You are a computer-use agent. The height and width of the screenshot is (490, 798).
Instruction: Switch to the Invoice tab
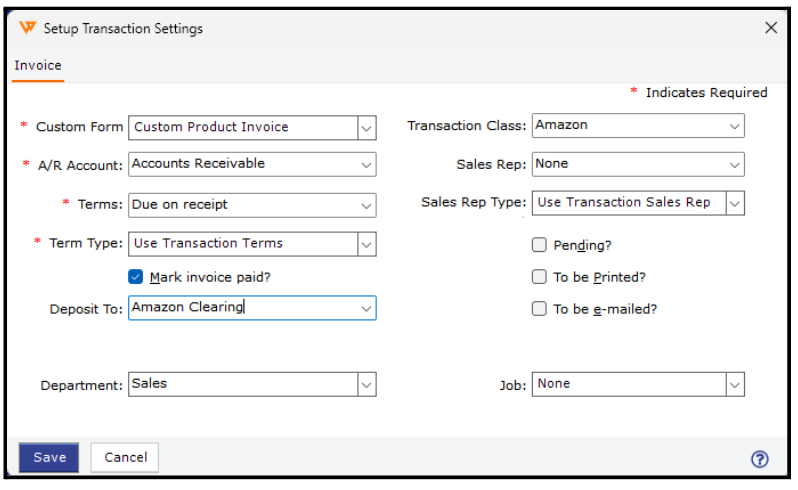pyautogui.click(x=38, y=65)
